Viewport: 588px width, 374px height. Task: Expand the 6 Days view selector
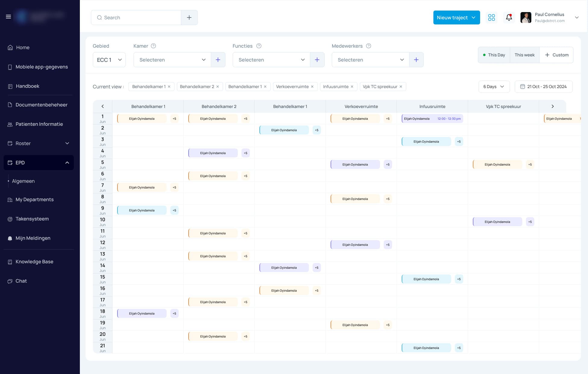494,87
